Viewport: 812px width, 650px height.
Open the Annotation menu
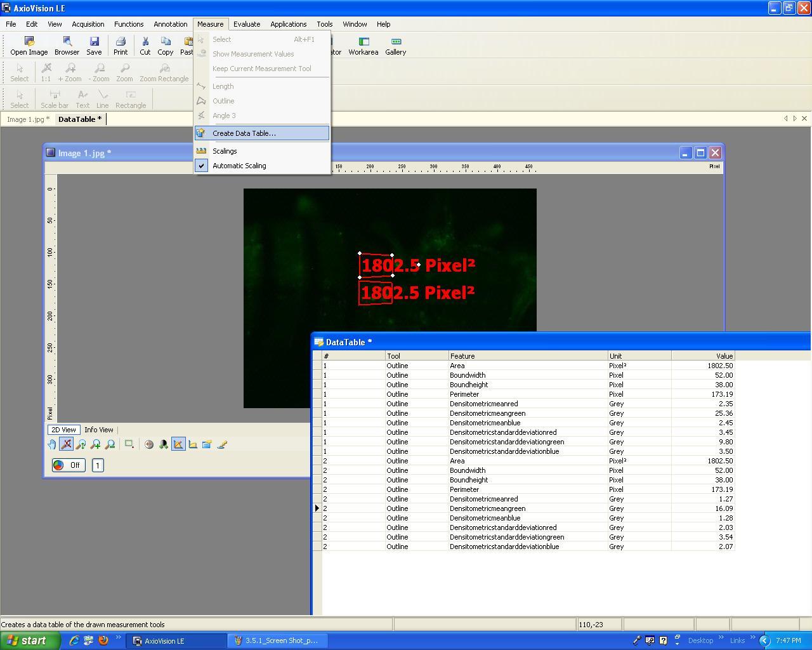tap(170, 24)
